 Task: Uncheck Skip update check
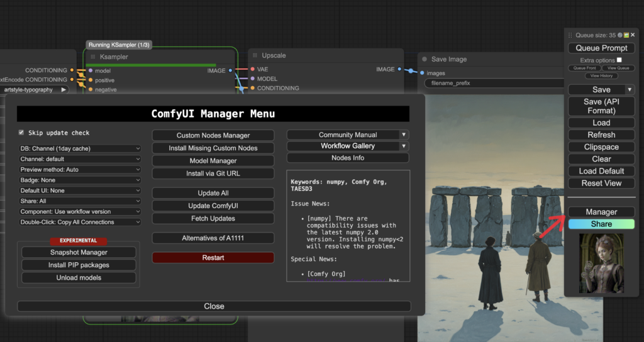point(21,133)
